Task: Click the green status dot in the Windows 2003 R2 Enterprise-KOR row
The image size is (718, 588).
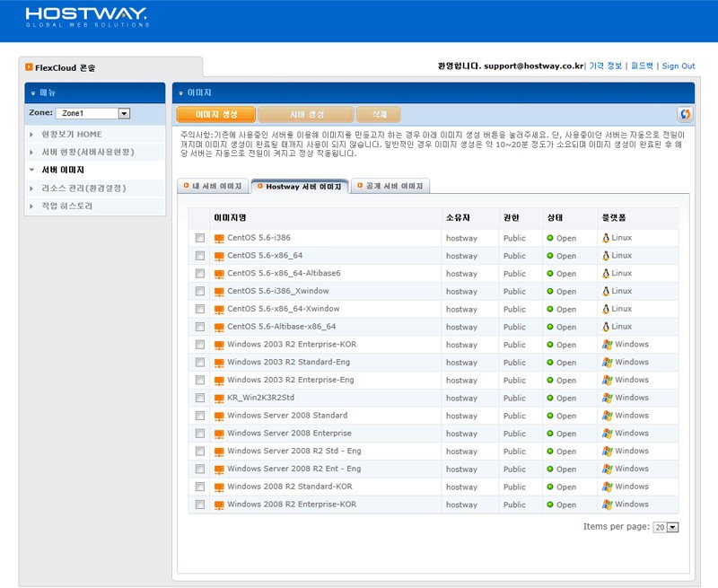Action: tap(550, 345)
